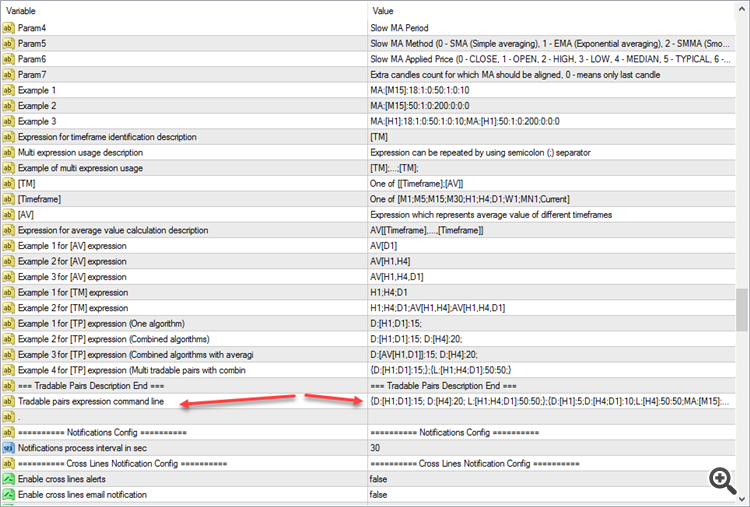This screenshot has width=750, height=507.
Task: Click icon beside Example 4 for [TP] expression
Action: (8, 370)
